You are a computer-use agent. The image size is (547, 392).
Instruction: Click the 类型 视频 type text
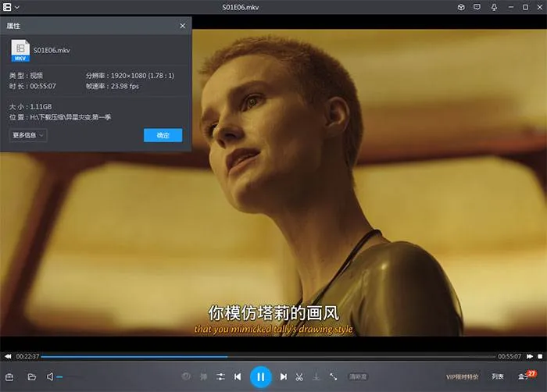26,75
